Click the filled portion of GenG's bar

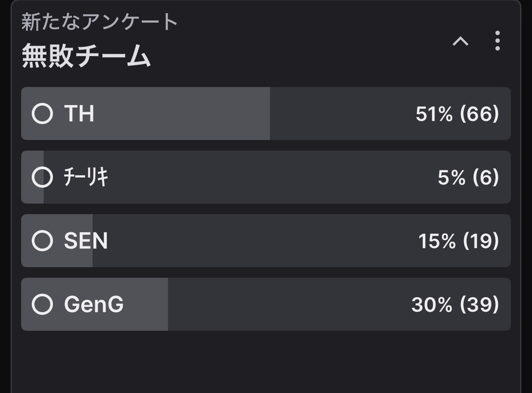147,304
